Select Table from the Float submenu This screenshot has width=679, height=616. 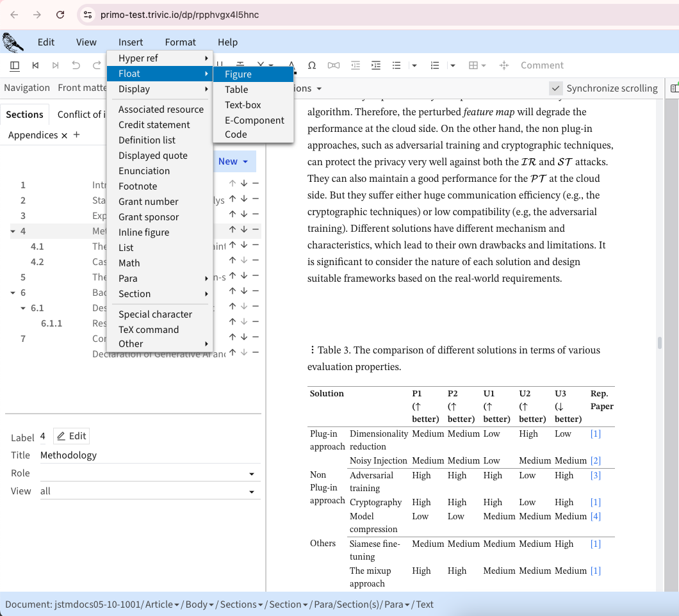pyautogui.click(x=236, y=90)
